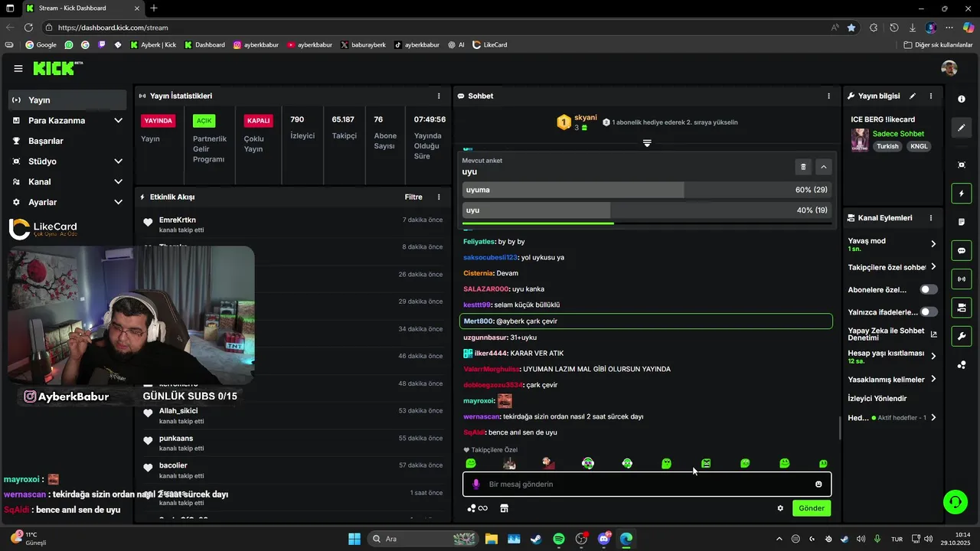980x551 pixels.
Task: Open Yayın bilgisi three-dot options
Action: 931,96
